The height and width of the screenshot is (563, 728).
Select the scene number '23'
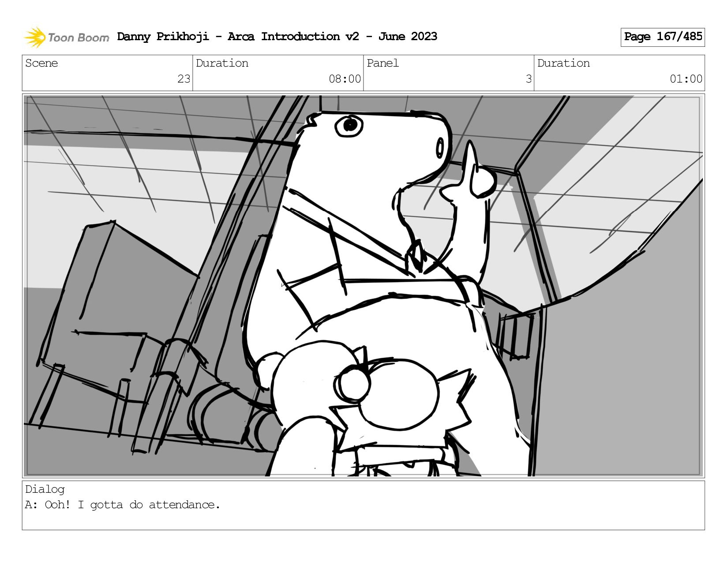click(x=184, y=79)
